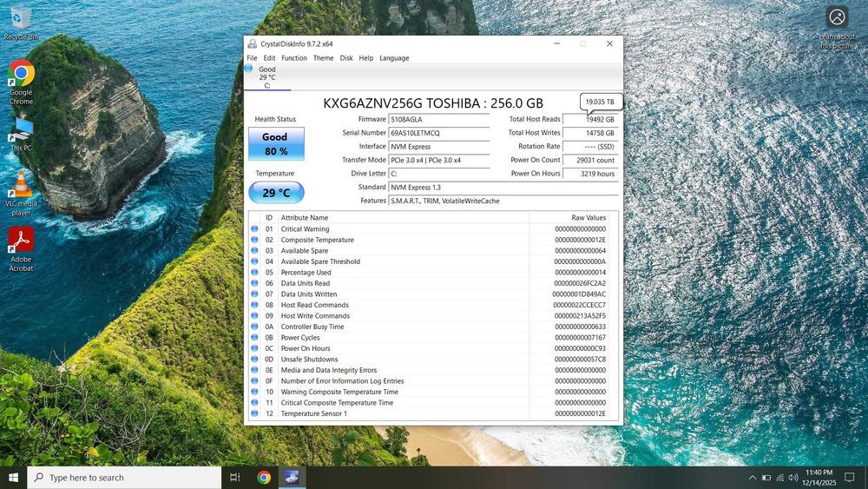Click the blue status orb for drive C:
868x489 pixels.
pyautogui.click(x=248, y=68)
